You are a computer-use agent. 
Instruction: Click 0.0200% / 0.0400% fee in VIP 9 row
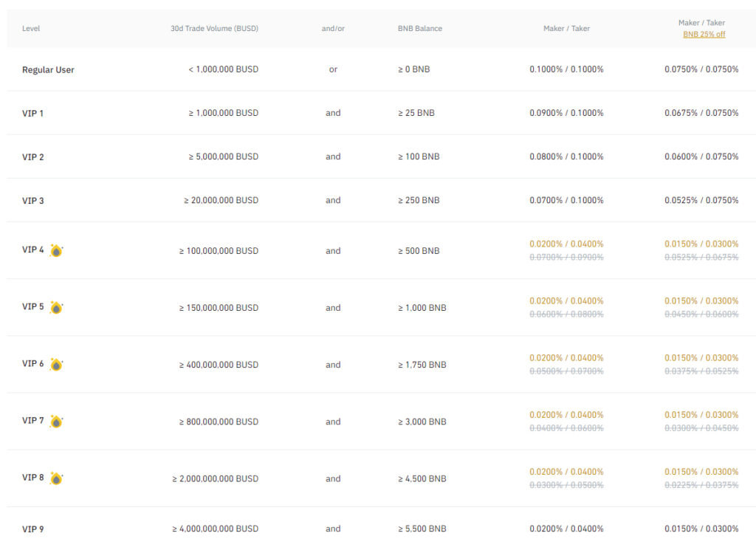click(566, 529)
